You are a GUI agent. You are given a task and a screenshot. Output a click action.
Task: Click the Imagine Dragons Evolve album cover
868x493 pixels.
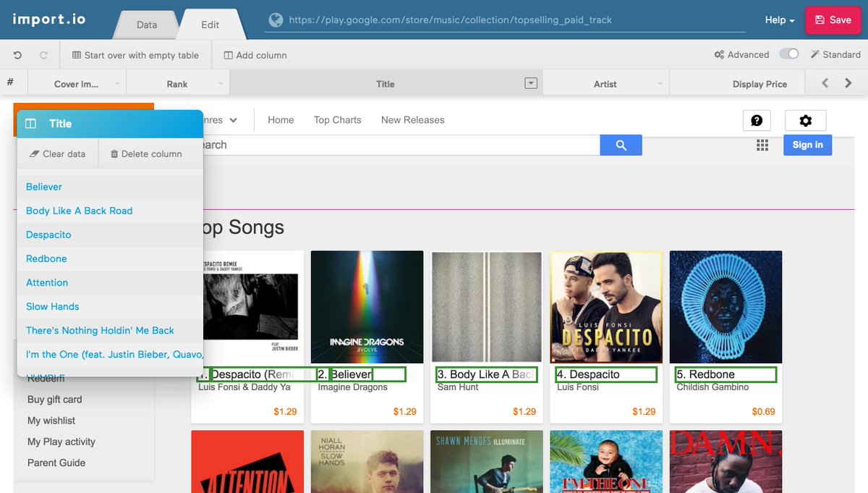[x=367, y=307]
